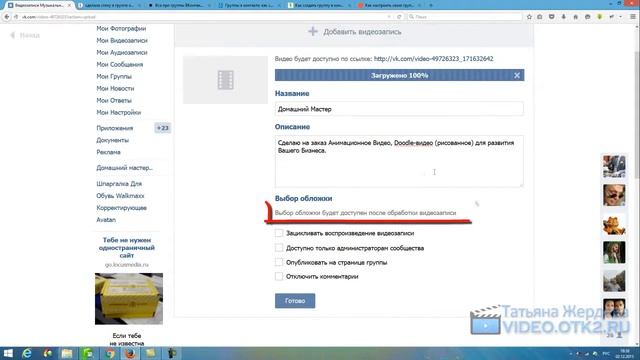Screen dimensions: 640x360
Task: Switch to the fifth browser tab
Action: [x=320, y=5]
